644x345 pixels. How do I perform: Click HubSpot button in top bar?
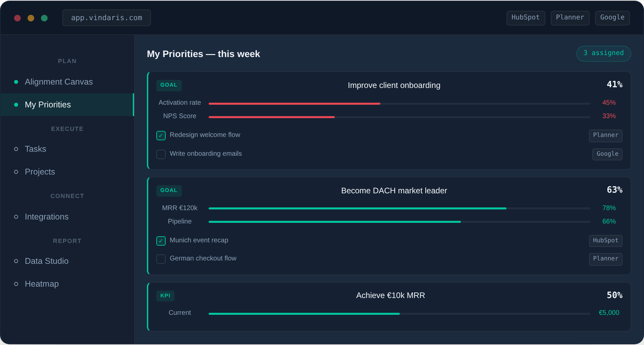pyautogui.click(x=526, y=18)
